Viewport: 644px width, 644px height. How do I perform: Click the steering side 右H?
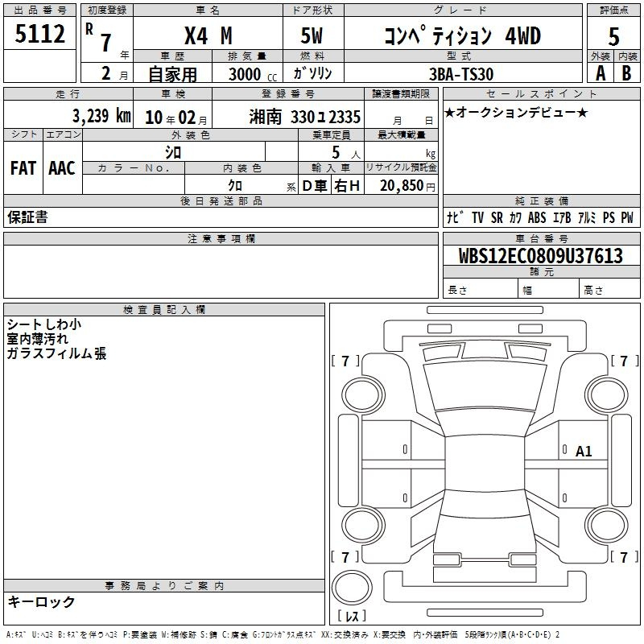coord(347,186)
